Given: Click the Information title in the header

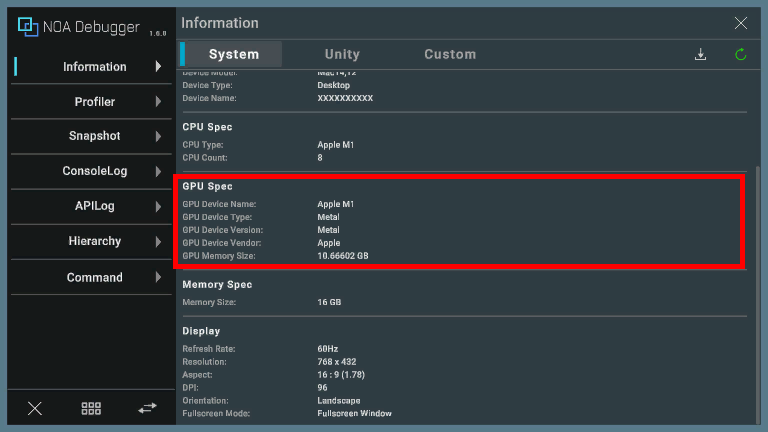Looking at the screenshot, I should (219, 23).
